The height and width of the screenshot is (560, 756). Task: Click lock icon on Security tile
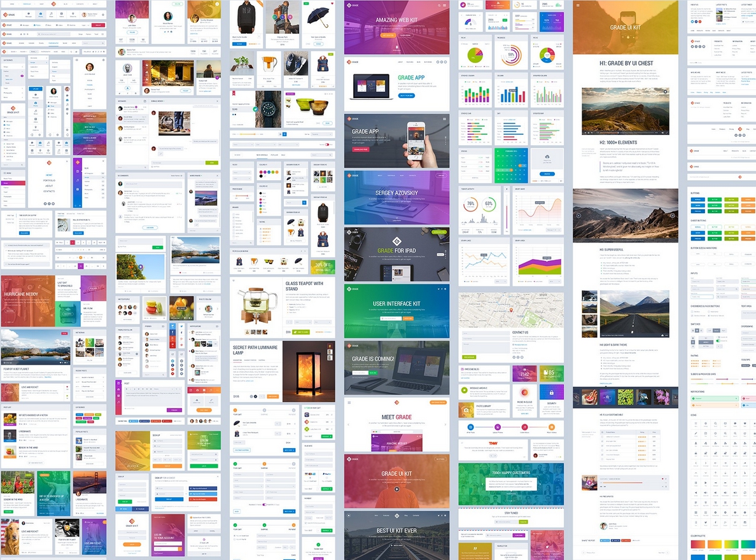click(551, 392)
